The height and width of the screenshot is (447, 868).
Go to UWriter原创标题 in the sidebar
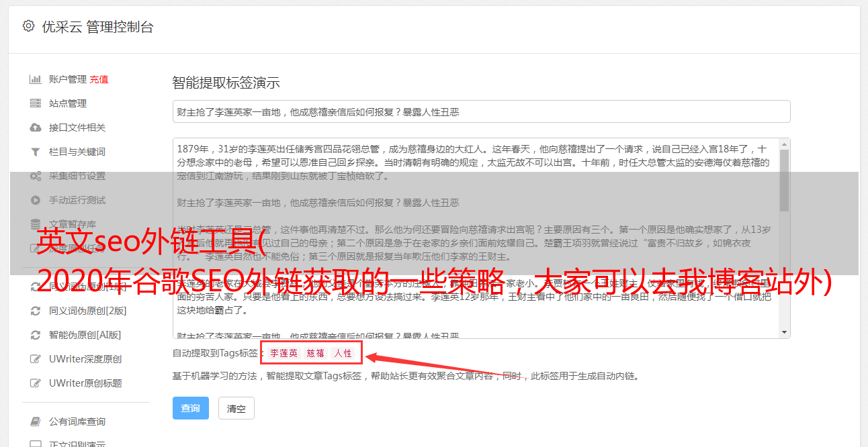(x=85, y=383)
